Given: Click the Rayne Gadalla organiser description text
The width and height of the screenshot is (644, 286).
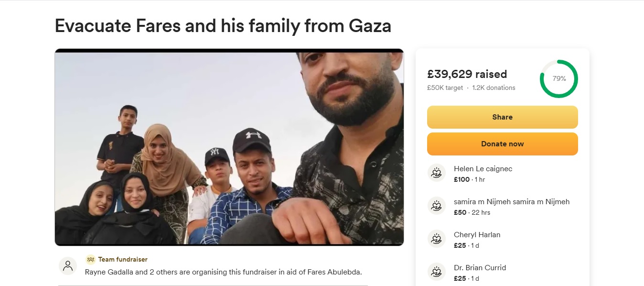Looking at the screenshot, I should tap(223, 272).
